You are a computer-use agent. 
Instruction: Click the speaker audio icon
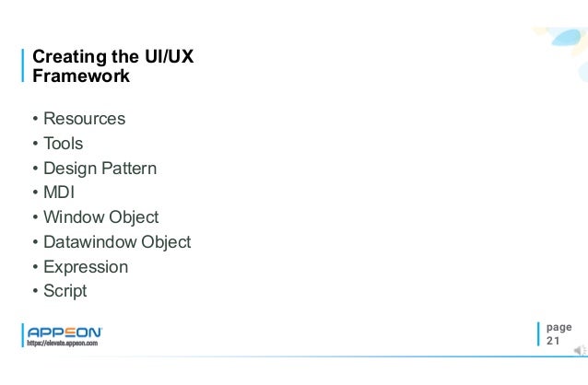[x=576, y=349]
